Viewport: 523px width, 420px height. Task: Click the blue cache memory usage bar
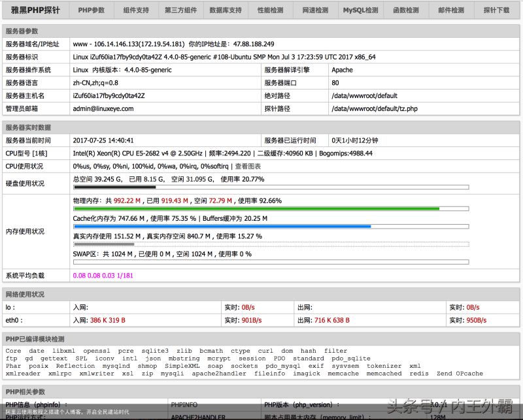pyautogui.click(x=271, y=227)
